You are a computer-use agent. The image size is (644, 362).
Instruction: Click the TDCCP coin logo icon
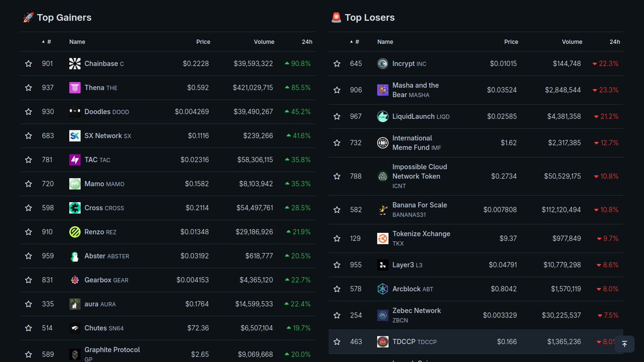pos(383,342)
